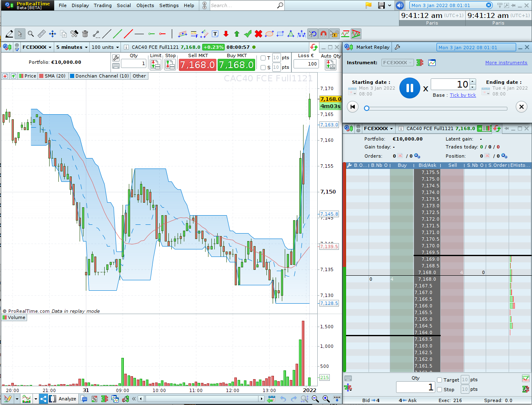Toggle the Price indicator legend
Image resolution: width=532 pixels, height=405 pixels.
[28, 76]
